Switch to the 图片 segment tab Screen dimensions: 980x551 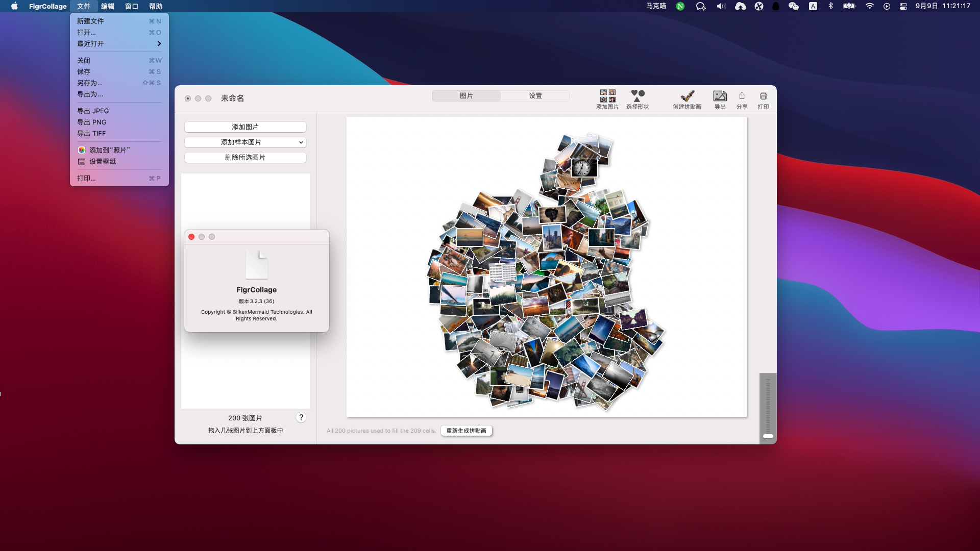click(467, 96)
